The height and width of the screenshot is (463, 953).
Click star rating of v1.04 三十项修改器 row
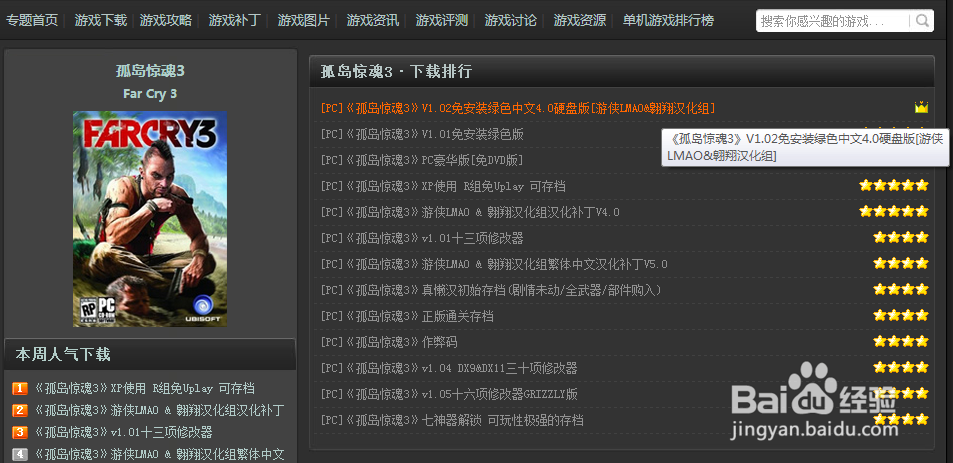(901, 368)
